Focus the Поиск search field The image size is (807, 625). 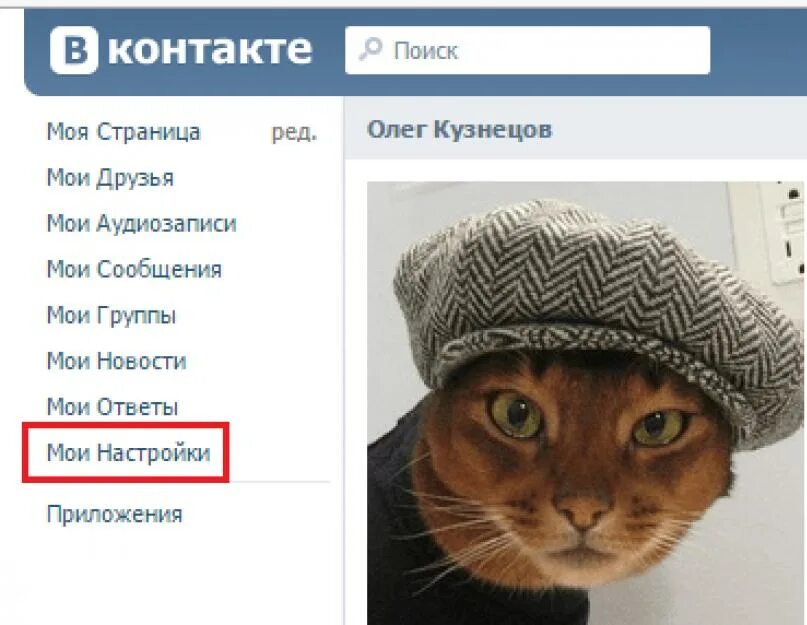(528, 50)
